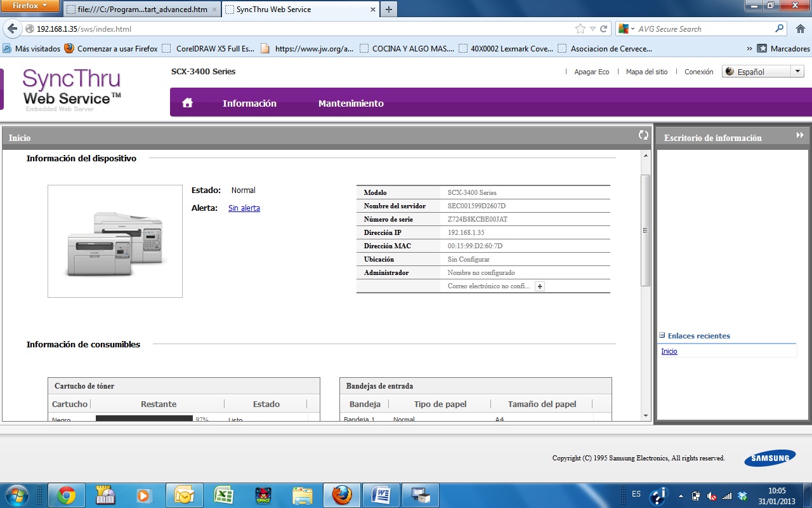
Task: Open a new browser tab
Action: click(x=388, y=10)
